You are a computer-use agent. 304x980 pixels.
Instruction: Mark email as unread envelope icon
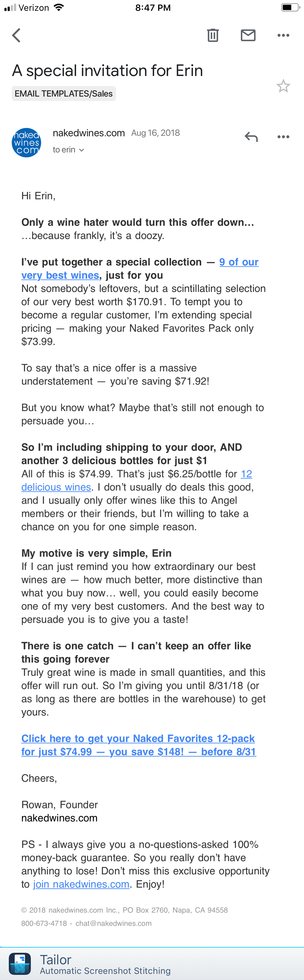[248, 35]
